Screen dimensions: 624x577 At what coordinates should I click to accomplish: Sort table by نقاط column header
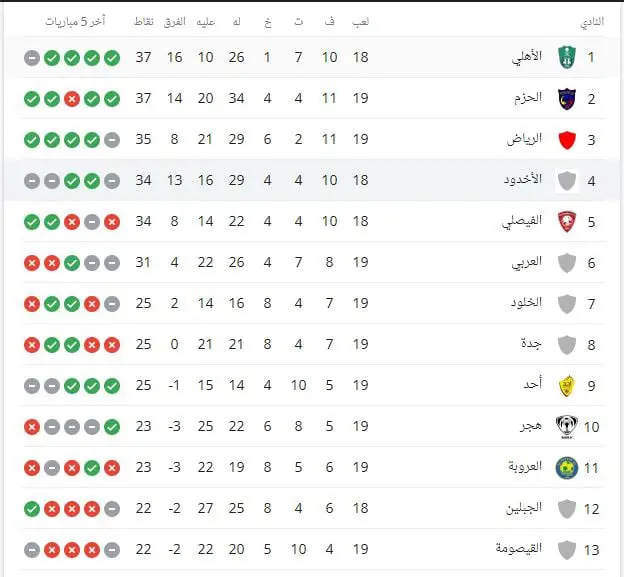click(x=144, y=21)
